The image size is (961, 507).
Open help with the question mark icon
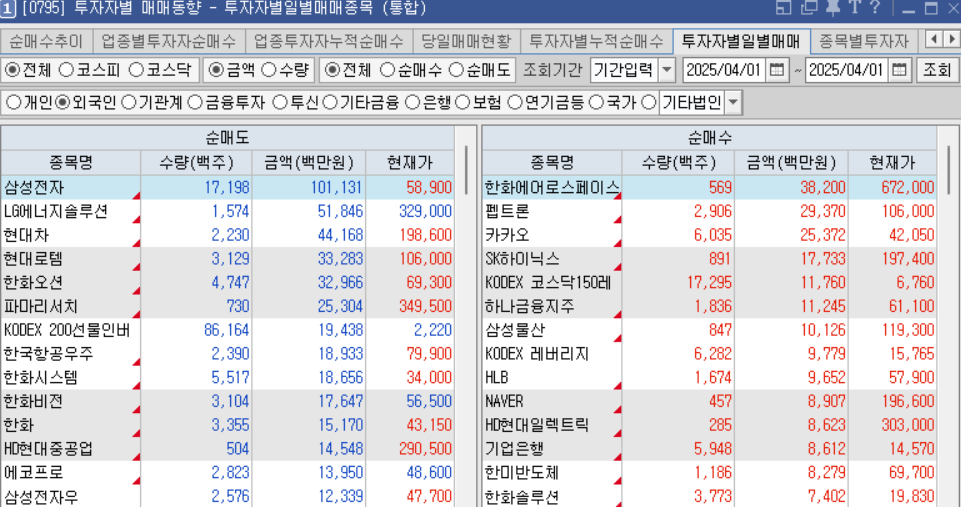(x=875, y=7)
